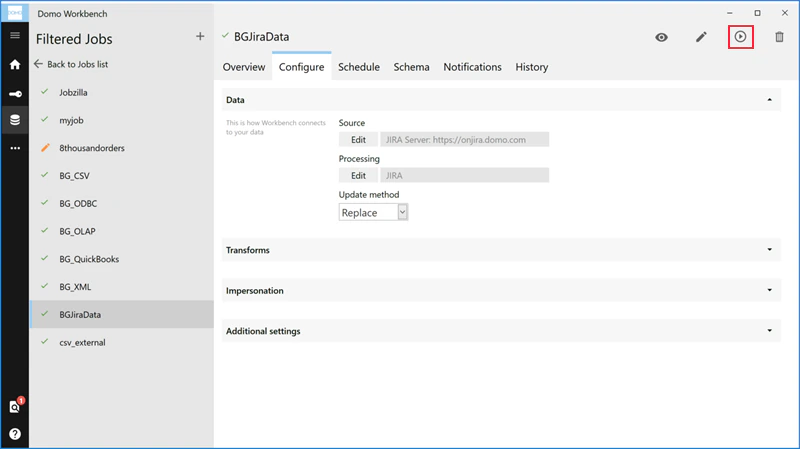The width and height of the screenshot is (800, 449).
Task: Open the More ellipsis icon in sidebar
Action: click(x=15, y=148)
